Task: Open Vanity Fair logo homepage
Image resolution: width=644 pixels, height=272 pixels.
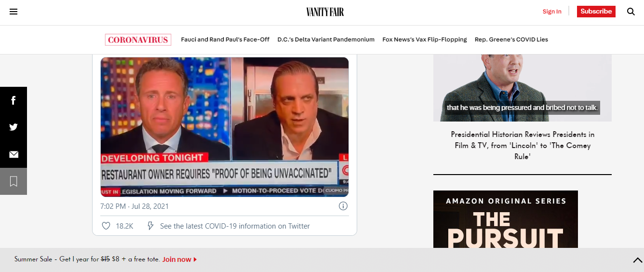Action: 325,12
